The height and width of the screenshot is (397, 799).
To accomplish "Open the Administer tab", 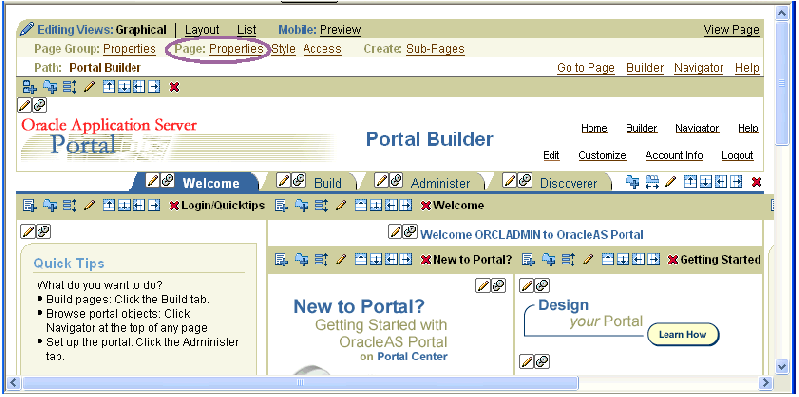I will tap(440, 183).
